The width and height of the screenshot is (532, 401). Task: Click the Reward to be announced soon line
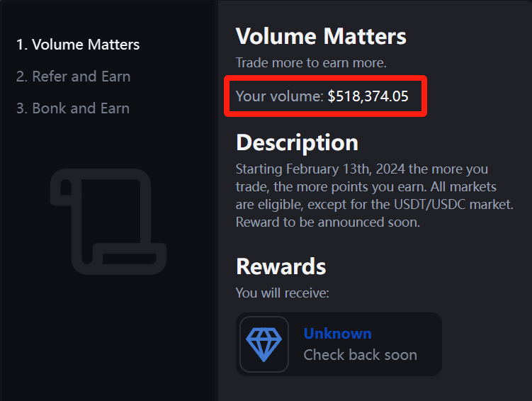[x=328, y=222]
